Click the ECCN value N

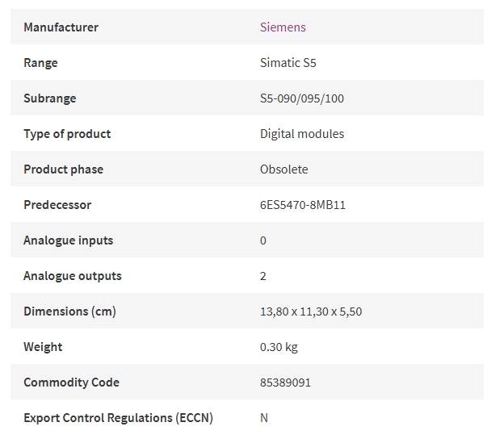coord(264,418)
